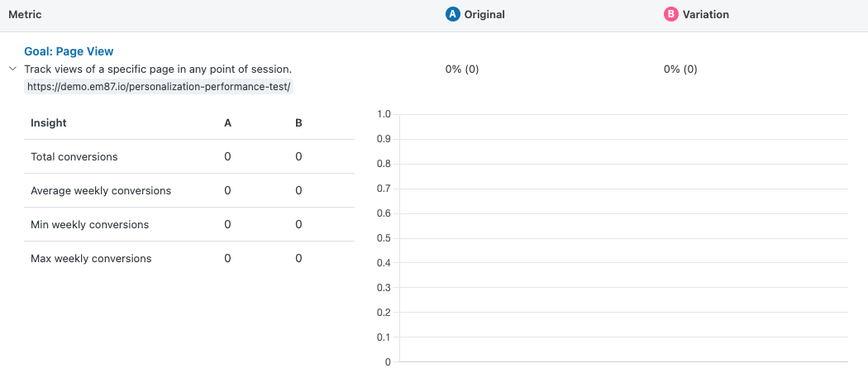This screenshot has width=868, height=378.
Task: Click the goal description text about tracking views
Action: click(158, 69)
